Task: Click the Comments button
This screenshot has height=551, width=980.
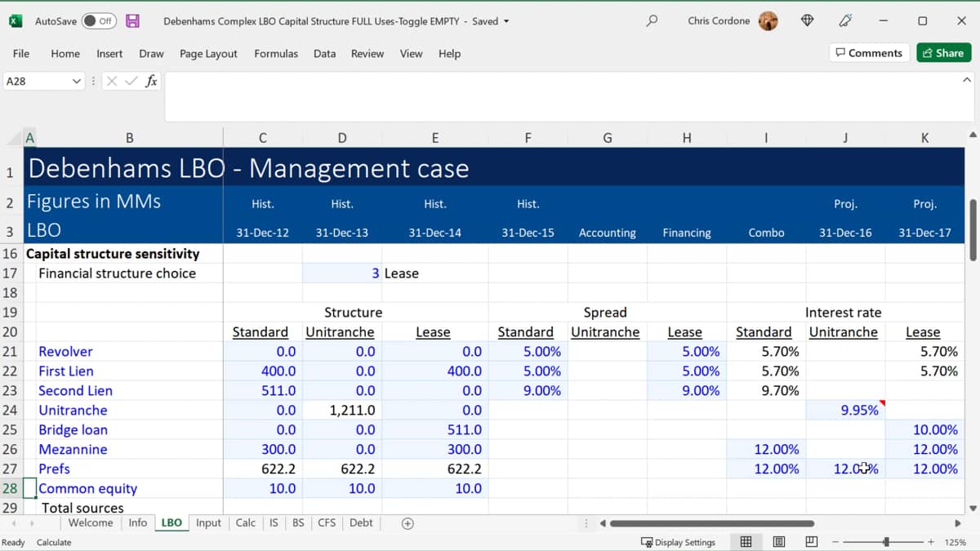Action: pos(869,53)
